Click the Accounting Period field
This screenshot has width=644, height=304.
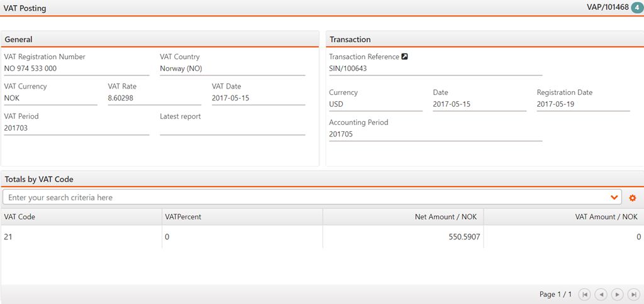click(435, 134)
